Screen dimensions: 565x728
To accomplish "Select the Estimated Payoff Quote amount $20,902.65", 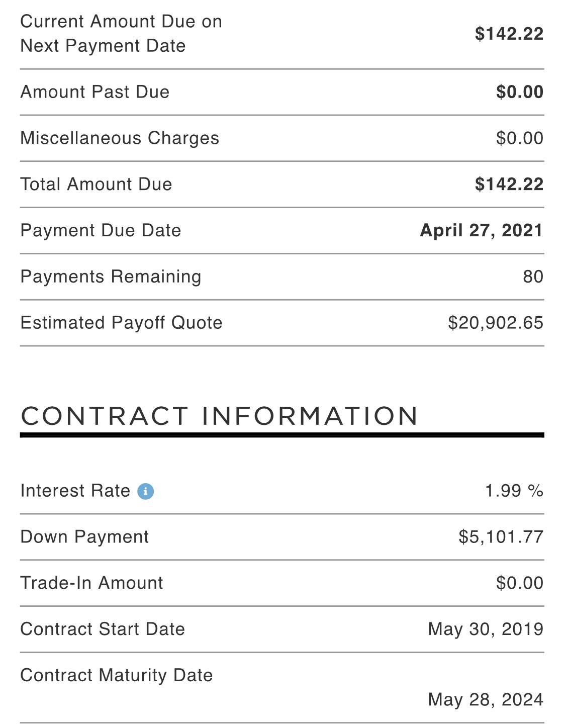I will [496, 323].
